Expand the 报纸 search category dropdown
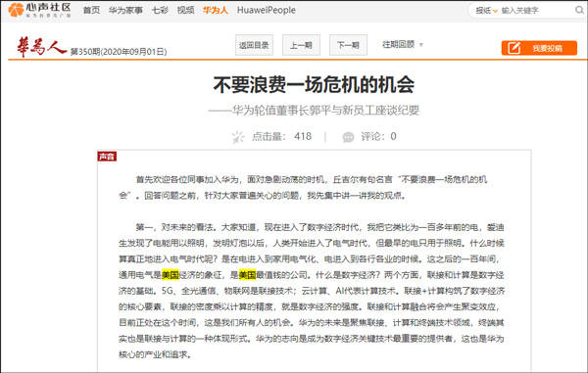 click(x=487, y=11)
